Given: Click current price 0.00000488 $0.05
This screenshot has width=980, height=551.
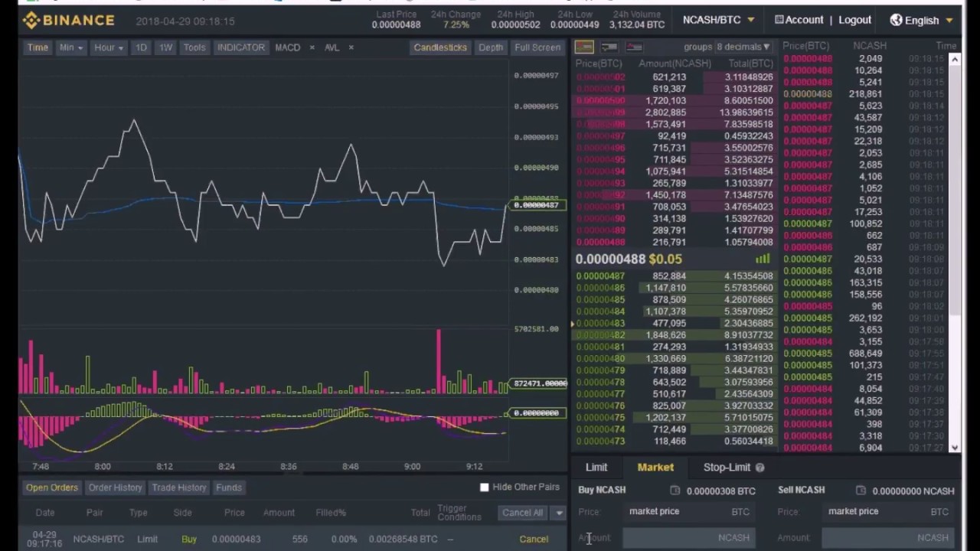Looking at the screenshot, I should click(x=628, y=259).
